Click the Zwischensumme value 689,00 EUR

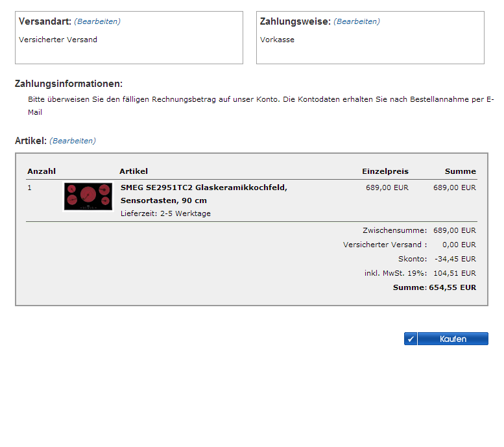454,230
